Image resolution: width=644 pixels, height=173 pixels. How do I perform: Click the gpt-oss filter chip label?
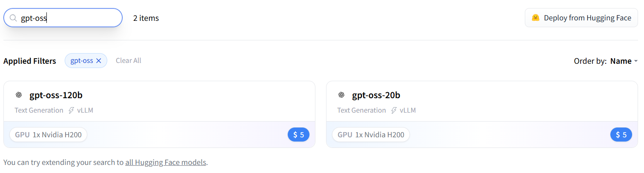(82, 61)
